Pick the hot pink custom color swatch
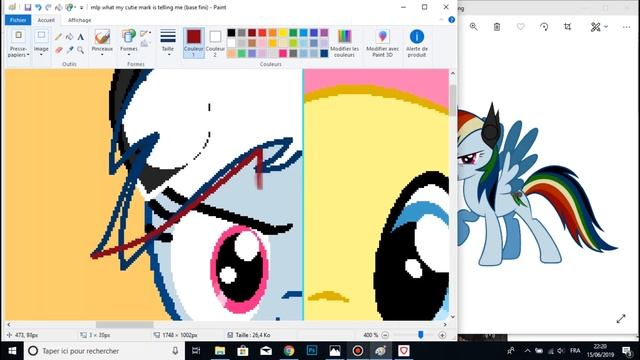The width and height of the screenshot is (640, 360). (x=283, y=53)
